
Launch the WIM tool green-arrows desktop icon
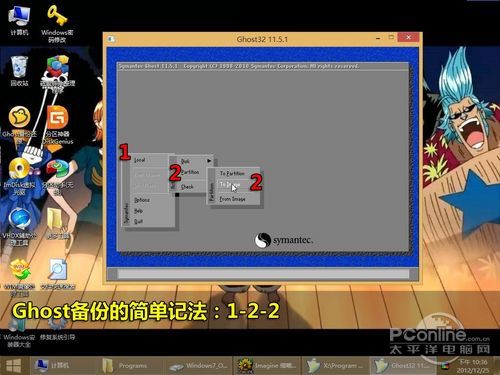(x=19, y=277)
